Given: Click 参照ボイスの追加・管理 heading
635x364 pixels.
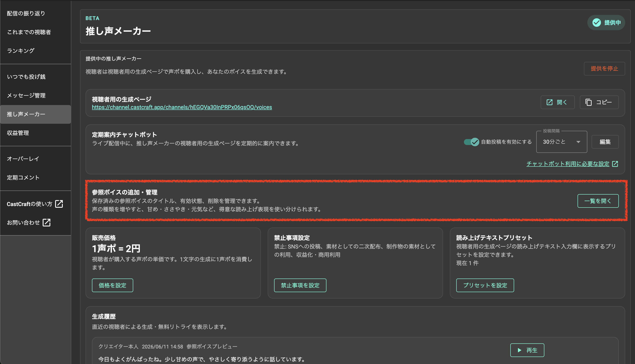Looking at the screenshot, I should (124, 192).
